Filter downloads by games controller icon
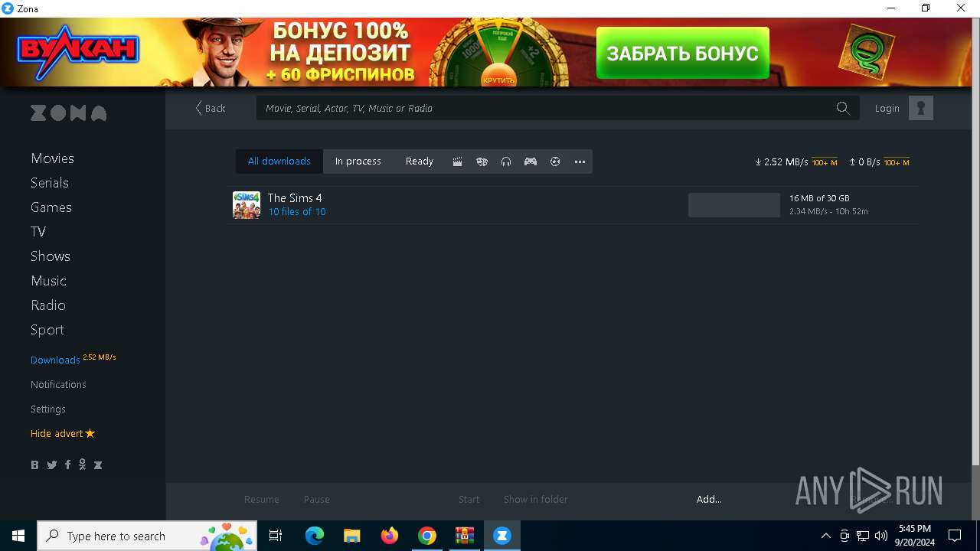 click(x=531, y=161)
